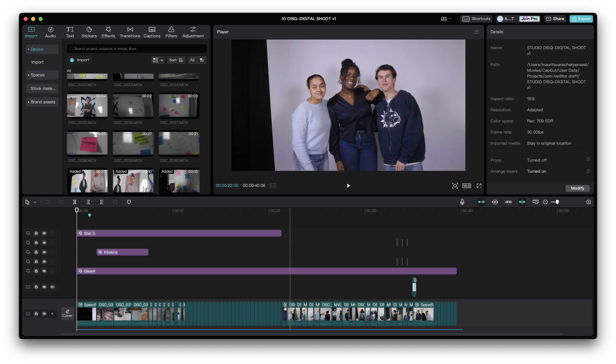Click the Split clip tool icon

pyautogui.click(x=75, y=202)
